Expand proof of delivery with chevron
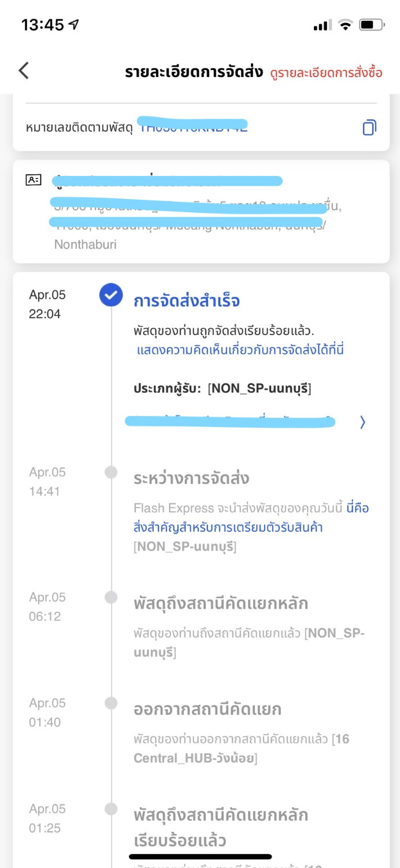The width and height of the screenshot is (400, 868). pos(362,423)
